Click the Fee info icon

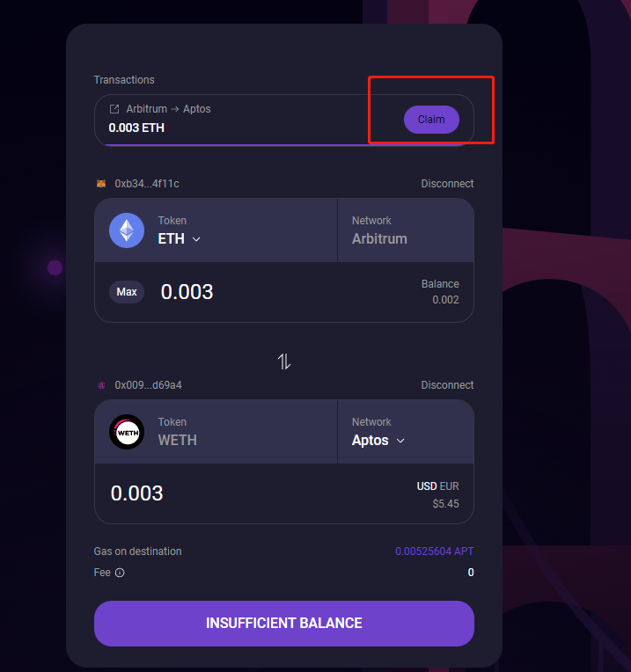[120, 573]
